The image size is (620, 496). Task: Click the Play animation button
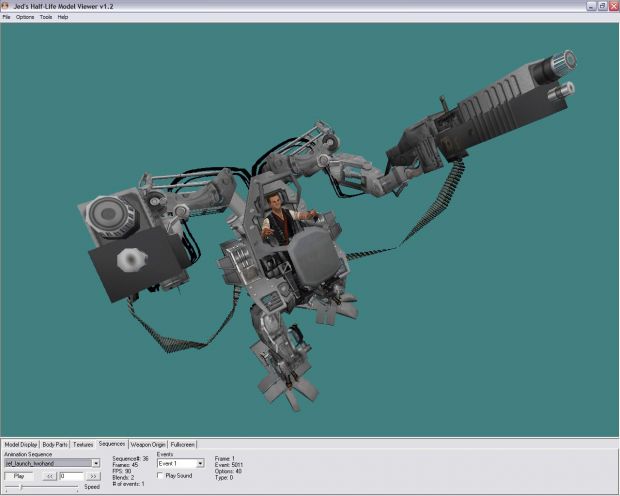[19, 476]
